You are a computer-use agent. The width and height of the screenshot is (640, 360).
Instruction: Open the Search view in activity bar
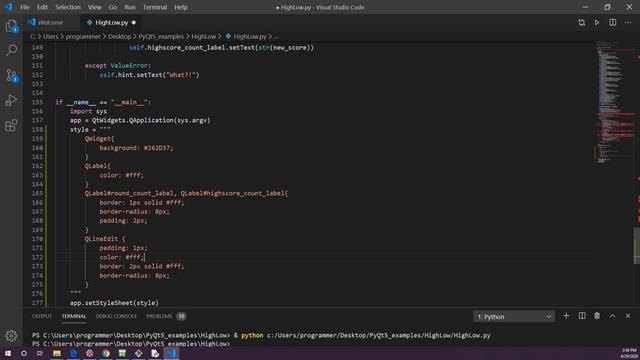point(11,50)
